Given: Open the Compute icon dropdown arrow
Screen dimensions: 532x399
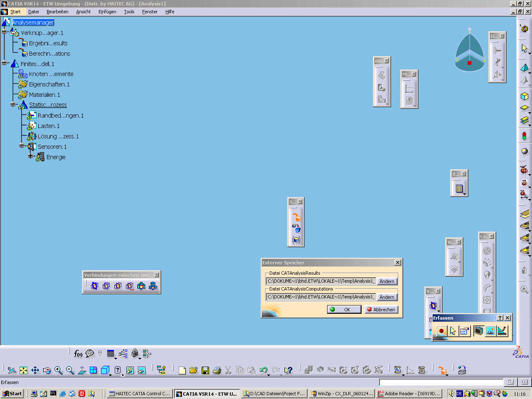Looking at the screenshot, I should (447, 375).
